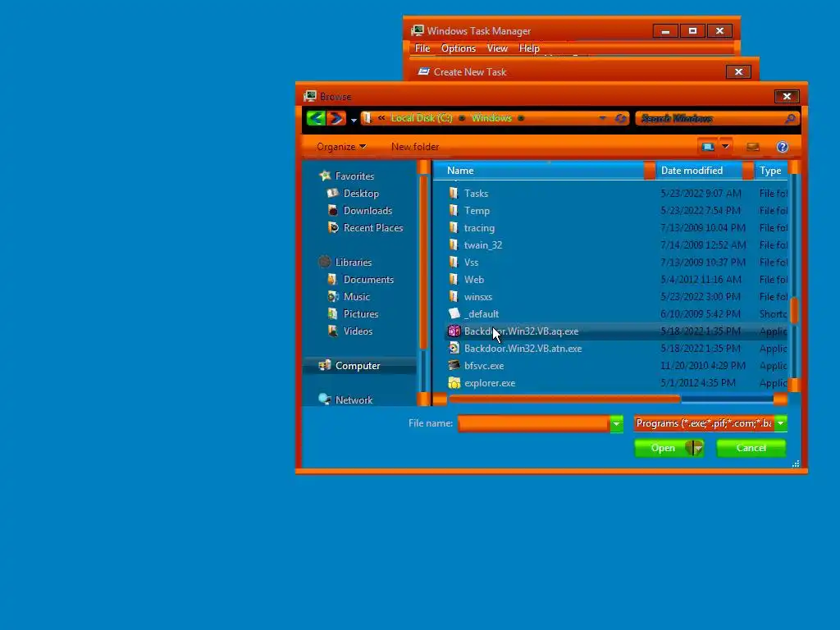Click the Browse window title icon
The height and width of the screenshot is (630, 840).
(309, 97)
